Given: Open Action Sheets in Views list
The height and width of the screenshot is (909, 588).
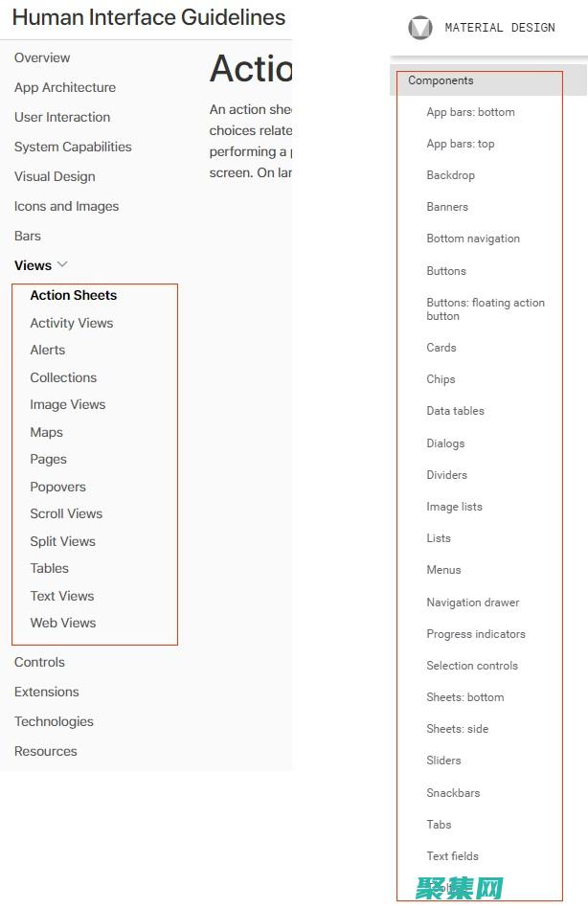Looking at the screenshot, I should tap(73, 295).
